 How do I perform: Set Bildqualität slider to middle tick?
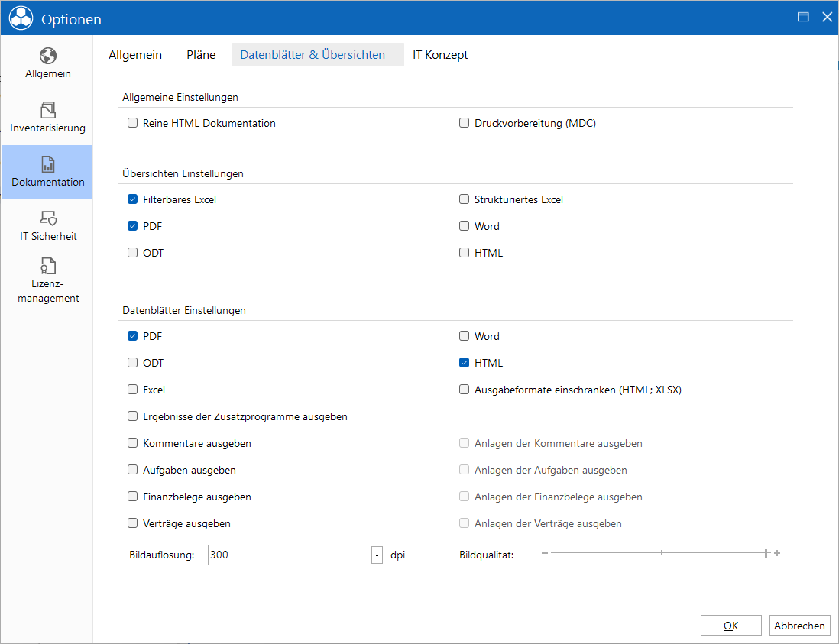coord(662,553)
